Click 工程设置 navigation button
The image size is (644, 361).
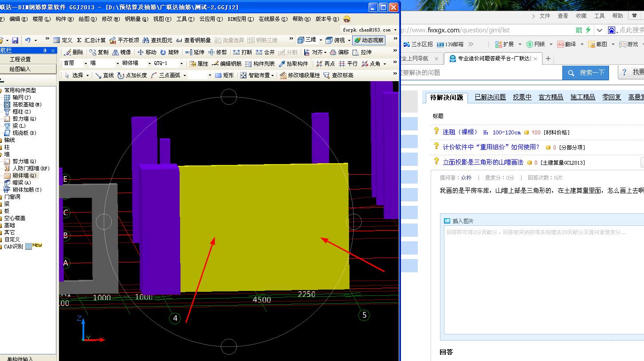[21, 59]
